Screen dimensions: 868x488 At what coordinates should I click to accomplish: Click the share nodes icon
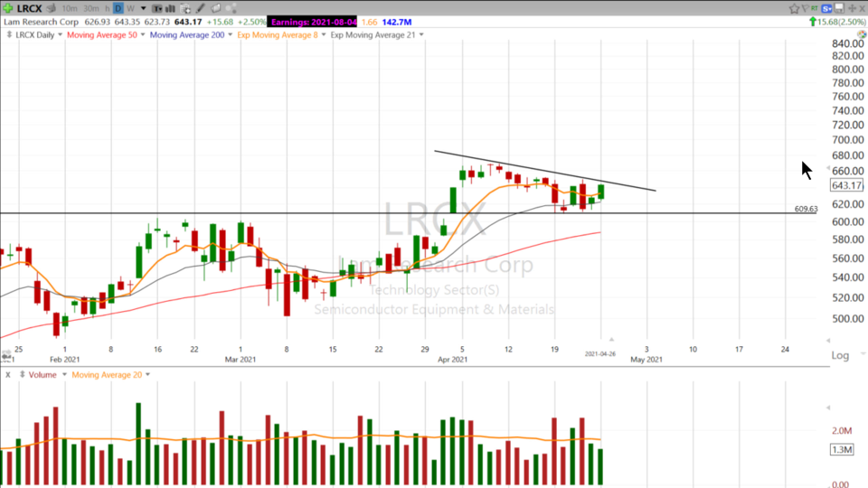tap(231, 8)
